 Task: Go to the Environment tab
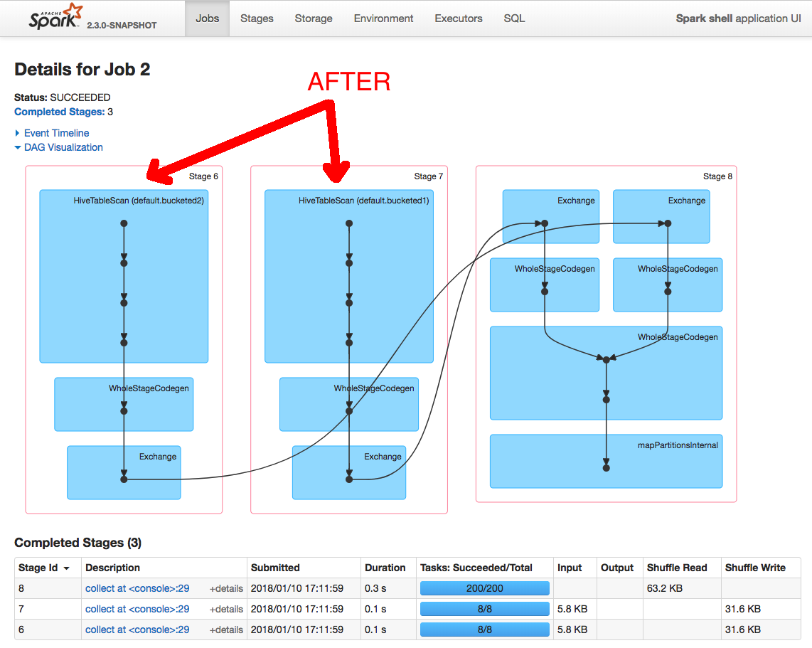pos(383,18)
